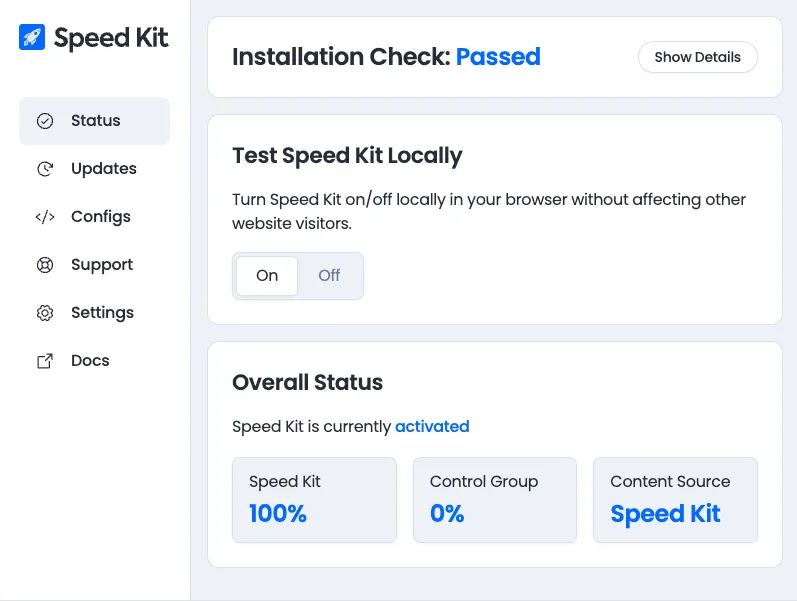Open the Status menu item
This screenshot has height=601, width=797.
click(x=95, y=121)
